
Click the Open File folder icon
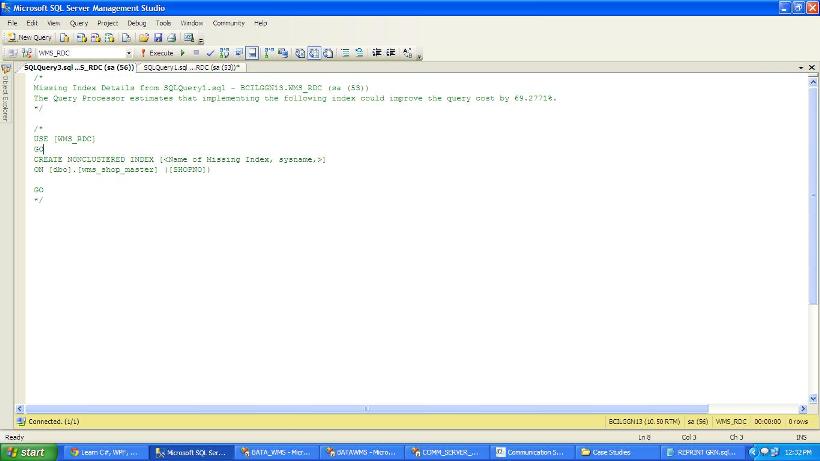pos(144,38)
